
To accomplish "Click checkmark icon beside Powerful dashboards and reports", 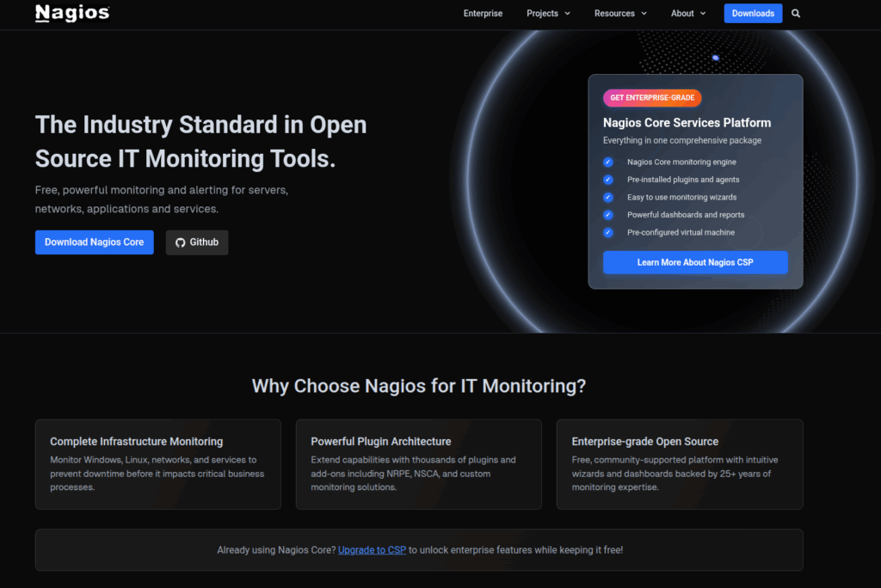I will tap(608, 215).
